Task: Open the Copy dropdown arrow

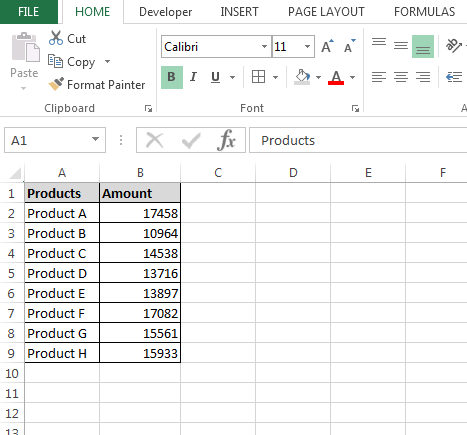Action: (x=107, y=61)
